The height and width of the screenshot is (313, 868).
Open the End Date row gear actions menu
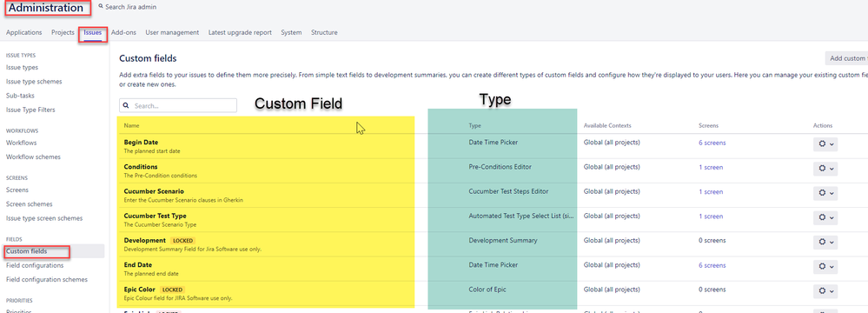pyautogui.click(x=825, y=266)
